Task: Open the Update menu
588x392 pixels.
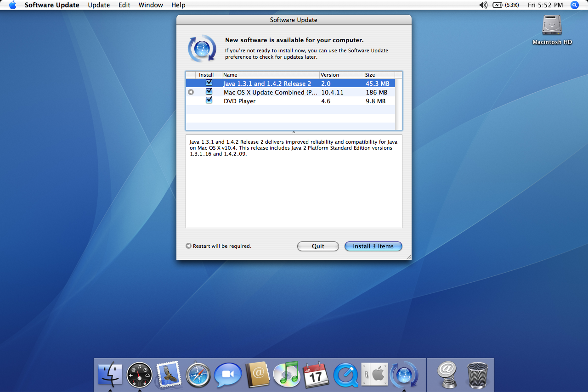Action: coord(99,5)
